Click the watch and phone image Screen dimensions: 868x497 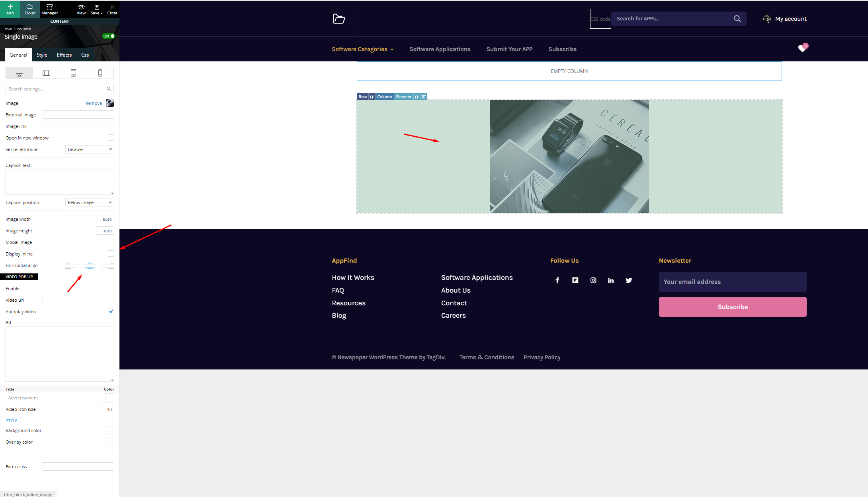click(x=569, y=156)
